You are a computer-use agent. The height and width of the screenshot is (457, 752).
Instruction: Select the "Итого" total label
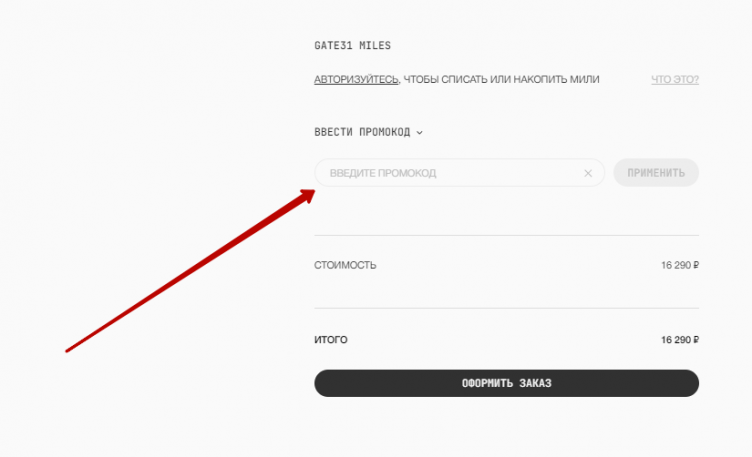331,340
